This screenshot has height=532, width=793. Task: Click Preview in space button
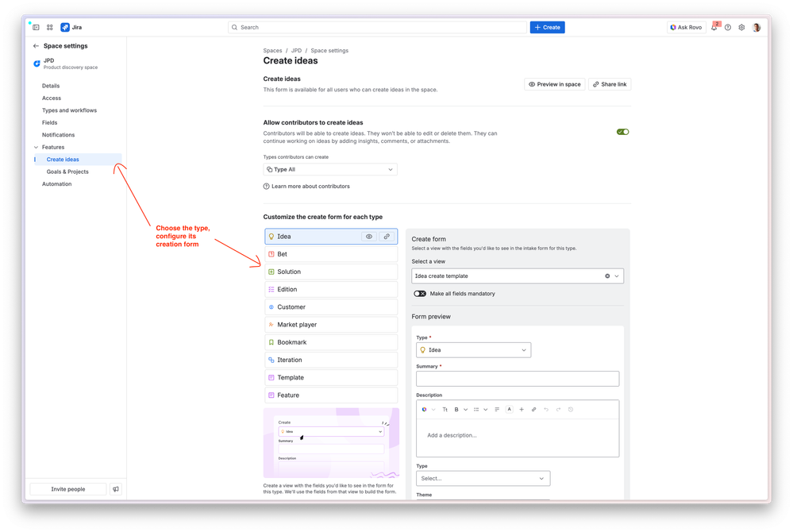555,84
